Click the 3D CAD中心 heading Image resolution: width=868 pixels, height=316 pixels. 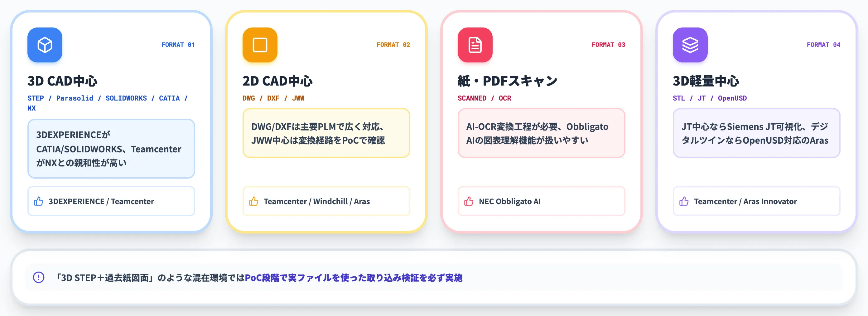(x=63, y=81)
